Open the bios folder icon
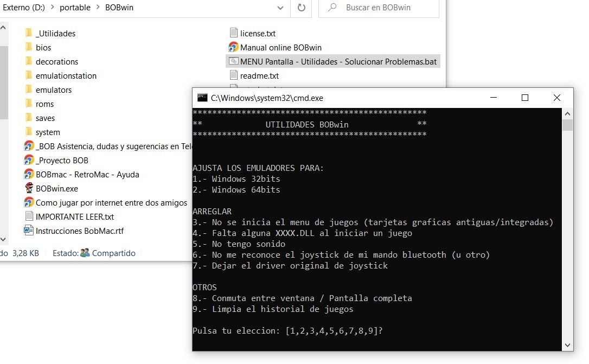The image size is (589, 364). point(29,47)
